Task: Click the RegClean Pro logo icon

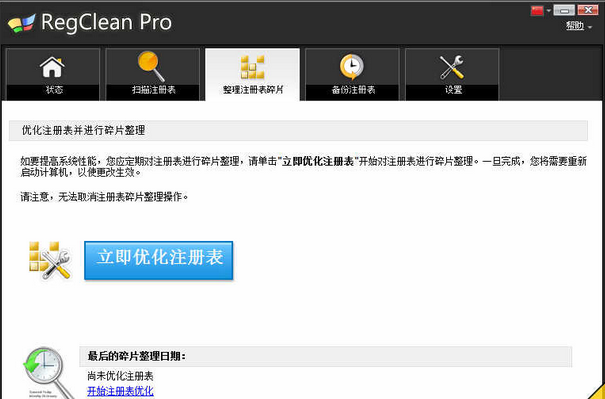Action: tap(22, 23)
